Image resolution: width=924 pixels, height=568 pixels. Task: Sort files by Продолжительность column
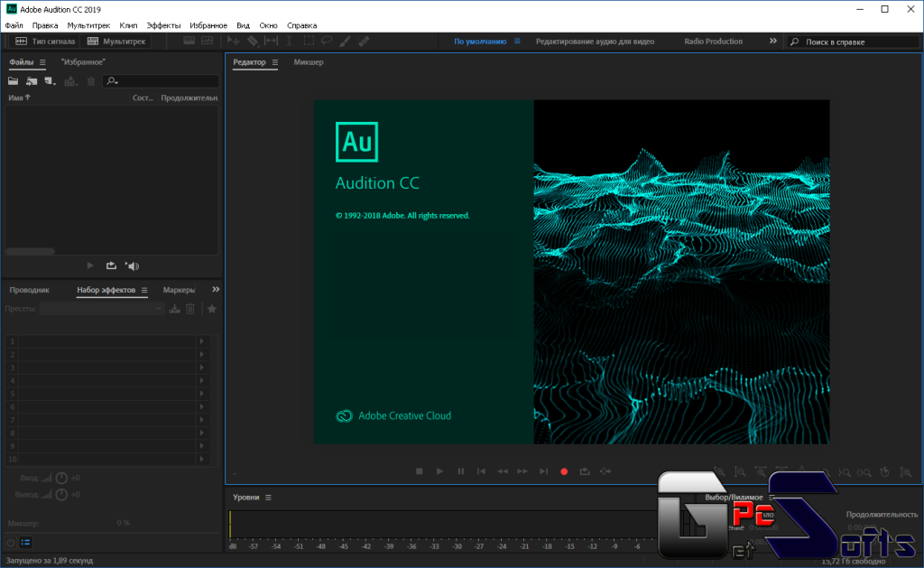pyautogui.click(x=189, y=98)
